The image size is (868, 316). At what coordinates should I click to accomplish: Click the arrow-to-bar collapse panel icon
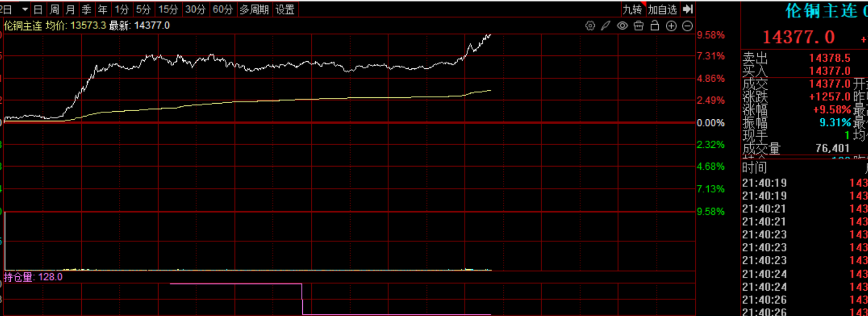pos(688,9)
